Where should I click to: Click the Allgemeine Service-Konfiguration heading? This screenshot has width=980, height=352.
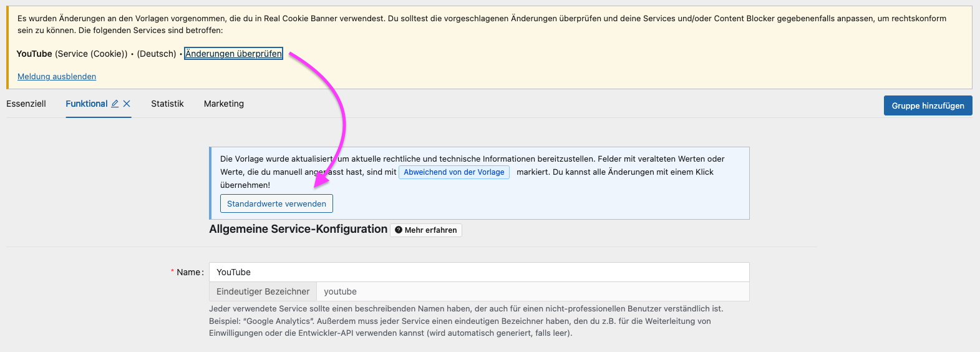(298, 229)
